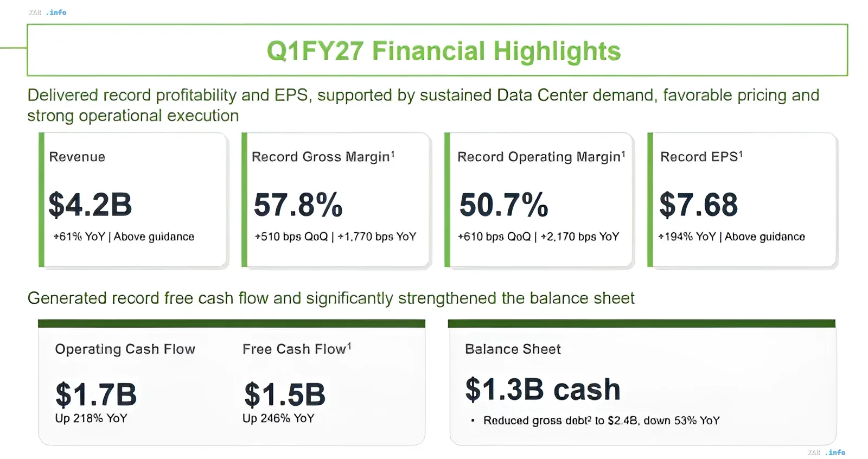The image size is (868, 459).
Task: Click the 57.8% gross margin figure
Action: [x=298, y=205]
